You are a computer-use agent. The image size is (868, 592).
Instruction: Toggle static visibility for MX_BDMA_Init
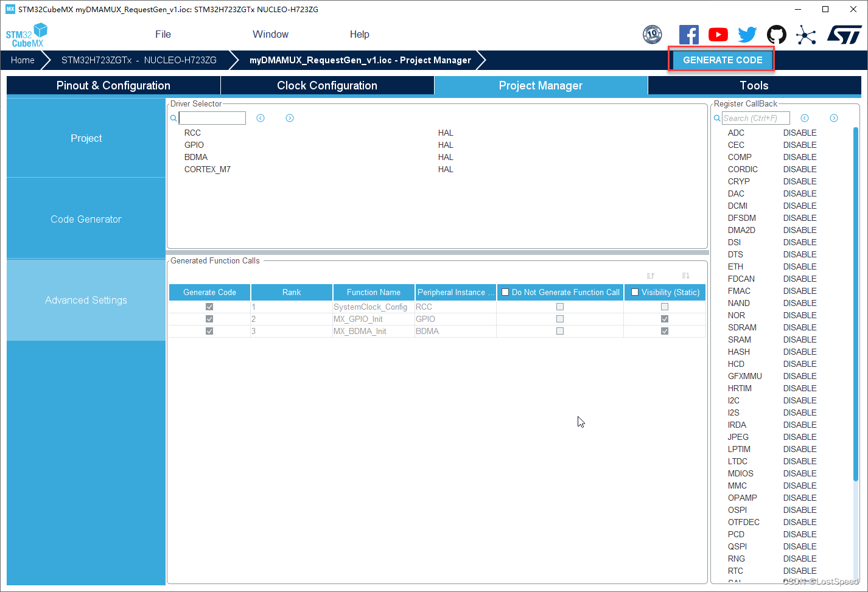pos(665,331)
